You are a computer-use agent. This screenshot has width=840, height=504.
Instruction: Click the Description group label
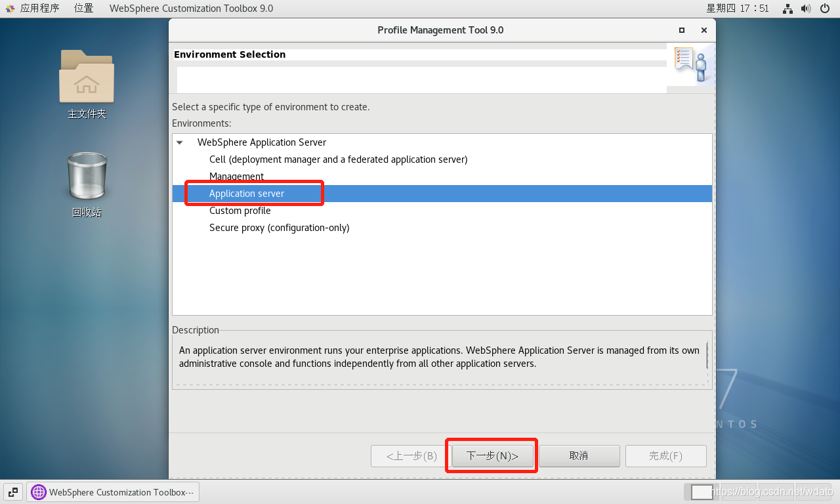196,330
